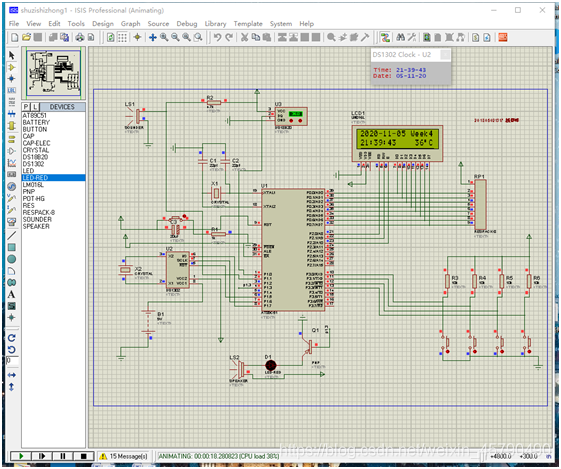Click the Undo toolbar icon
The width and height of the screenshot is (561, 469).
coord(217,37)
